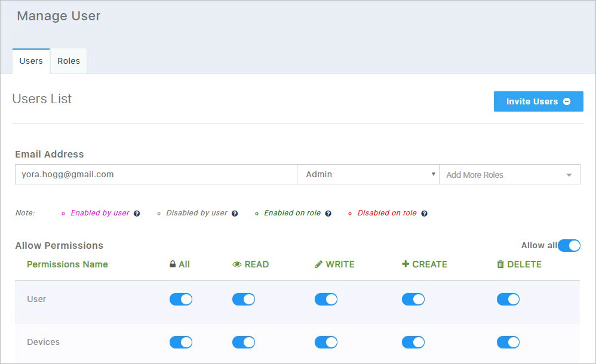Click help icon beside Disabled on role
The width and height of the screenshot is (596, 364).
click(x=424, y=214)
